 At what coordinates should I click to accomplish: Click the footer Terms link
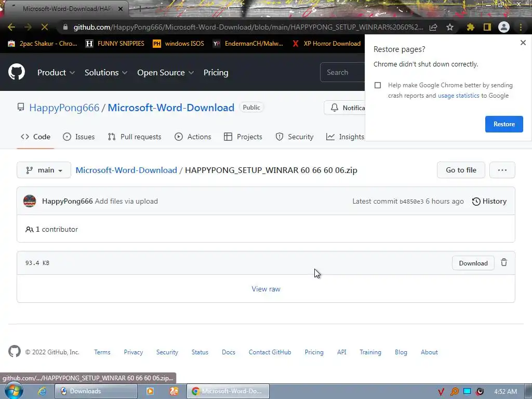click(x=102, y=352)
